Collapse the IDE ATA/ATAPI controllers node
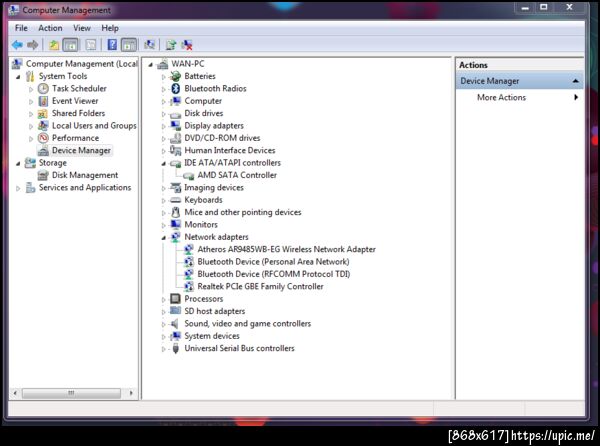 [x=163, y=164]
